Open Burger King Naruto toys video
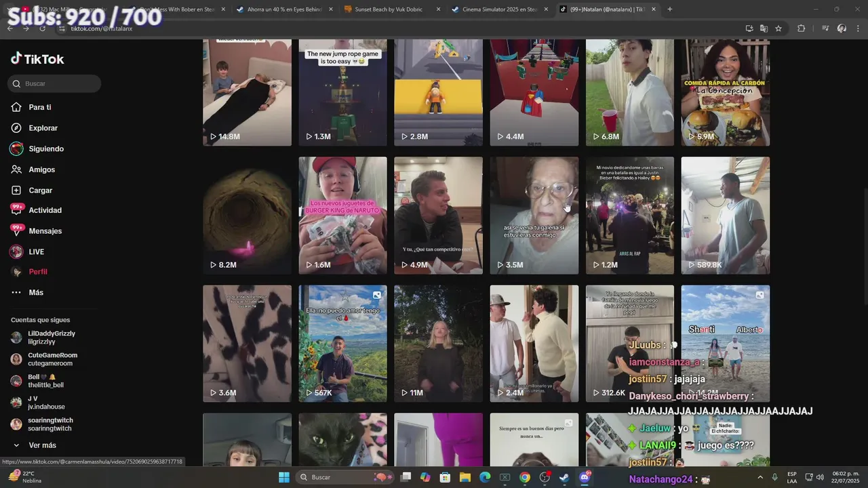This screenshot has height=488, width=868. [342, 216]
